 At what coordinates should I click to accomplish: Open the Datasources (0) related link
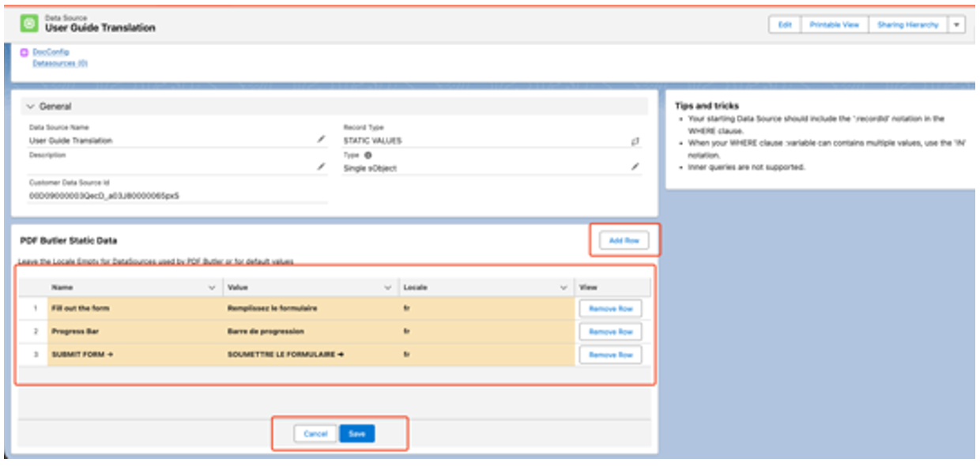[59, 63]
